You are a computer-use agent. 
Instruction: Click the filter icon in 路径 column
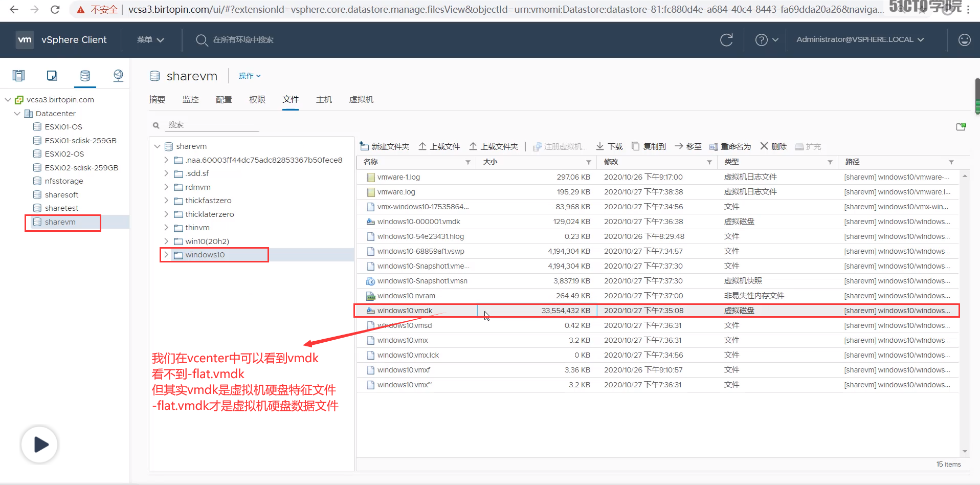pyautogui.click(x=951, y=162)
